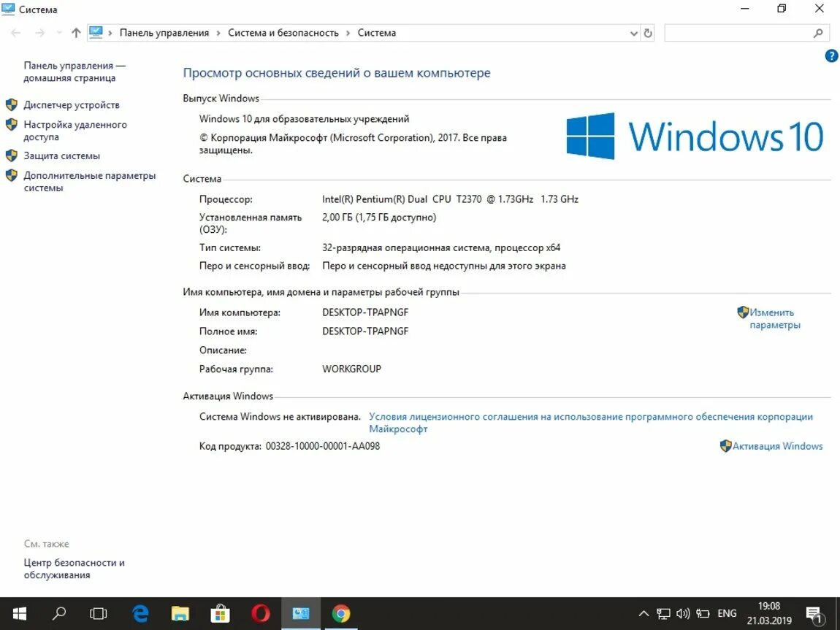Click Изменить параметры link
The width and height of the screenshot is (840, 630).
click(x=775, y=318)
